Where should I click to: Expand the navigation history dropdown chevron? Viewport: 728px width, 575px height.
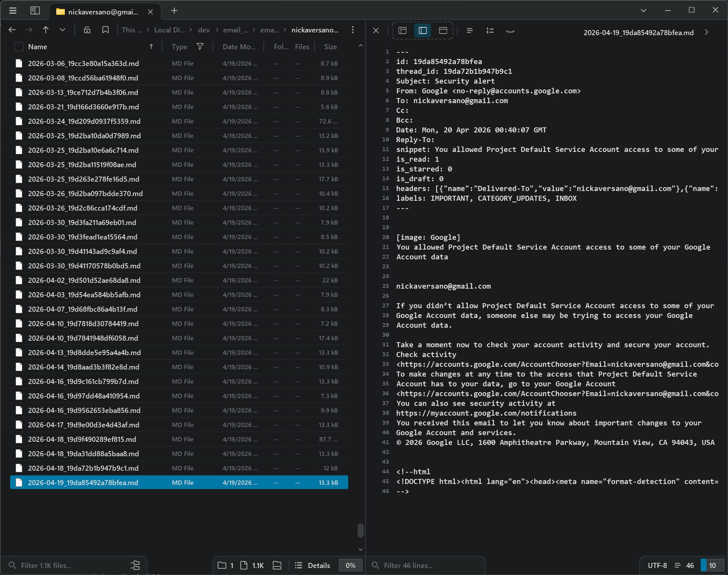click(x=63, y=30)
